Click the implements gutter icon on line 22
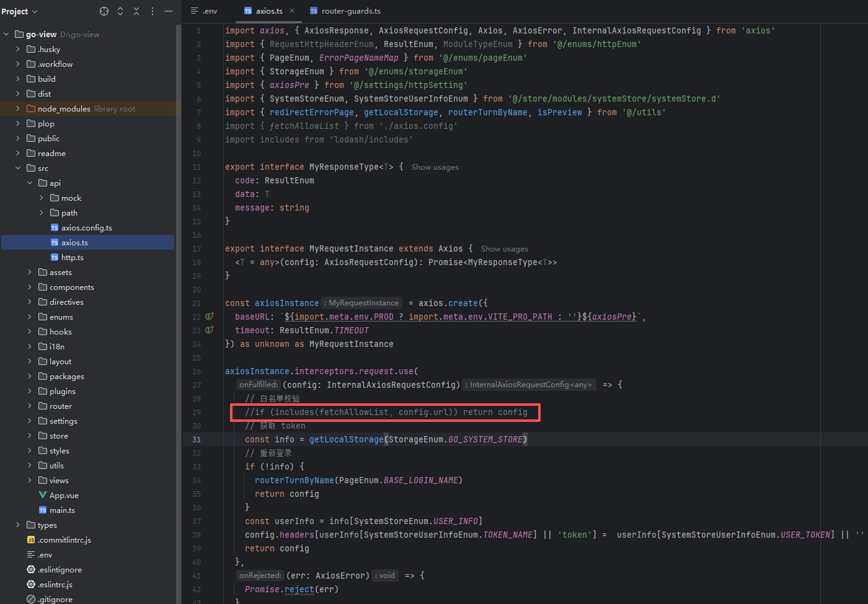 click(210, 317)
